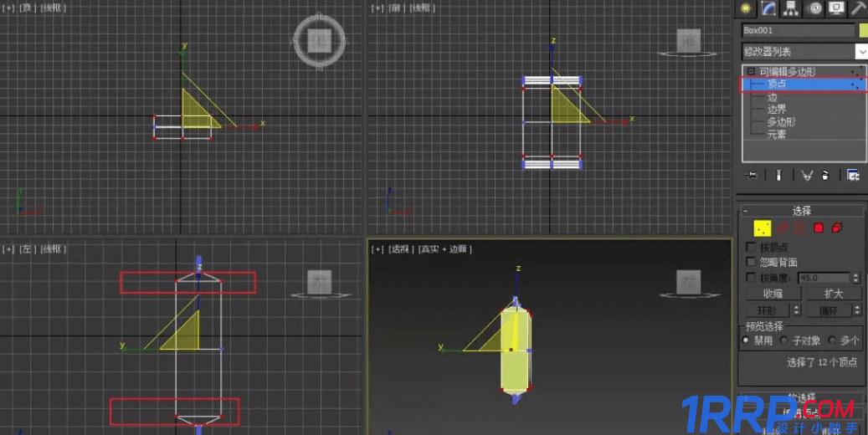868x435 pixels.
Task: Select the 多个 preview radio button
Action: click(x=832, y=340)
